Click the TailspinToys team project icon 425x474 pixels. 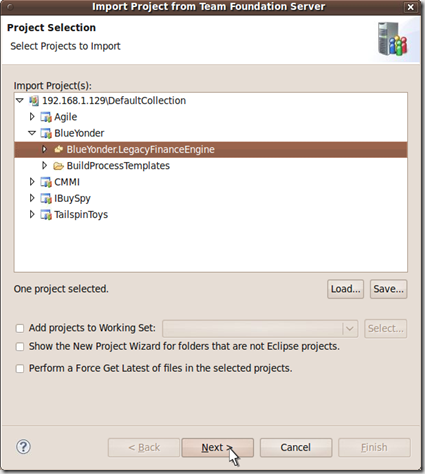click(46, 215)
